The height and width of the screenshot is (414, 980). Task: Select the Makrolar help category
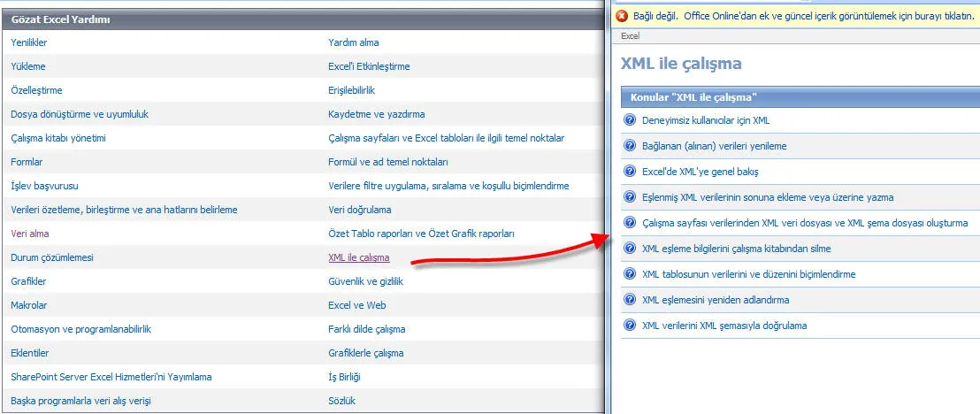[28, 305]
